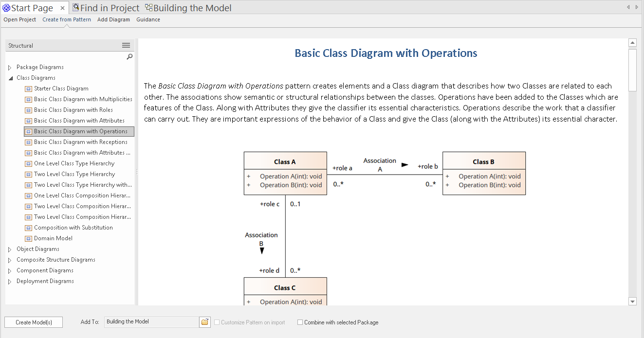Enable Combine with selected Package checkbox
This screenshot has height=338, width=644.
tap(300, 322)
